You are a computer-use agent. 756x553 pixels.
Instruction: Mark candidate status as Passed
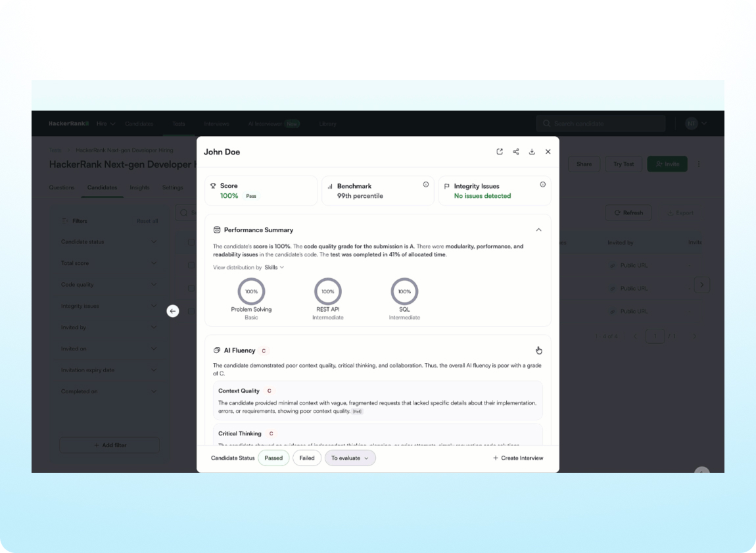pos(273,458)
